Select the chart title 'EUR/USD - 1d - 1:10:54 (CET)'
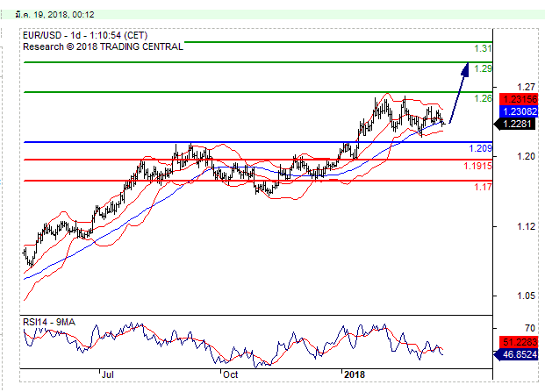The height and width of the screenshot is (392, 545). [x=85, y=35]
